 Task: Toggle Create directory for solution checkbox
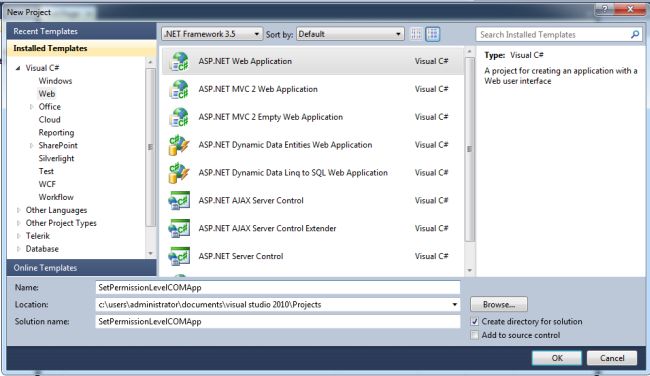click(x=475, y=322)
